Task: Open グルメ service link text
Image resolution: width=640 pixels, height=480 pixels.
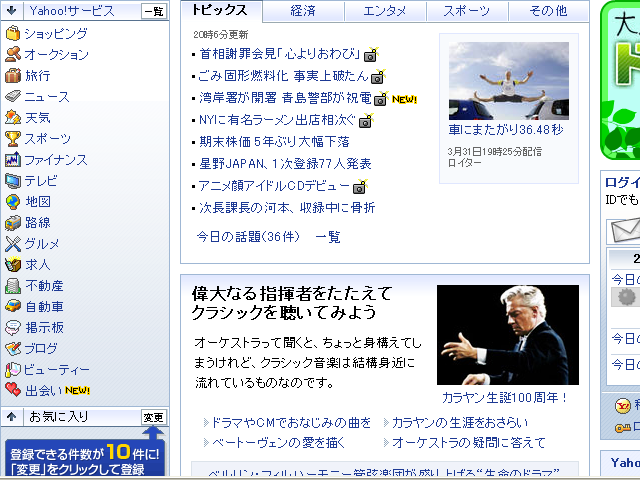Action: pos(42,244)
